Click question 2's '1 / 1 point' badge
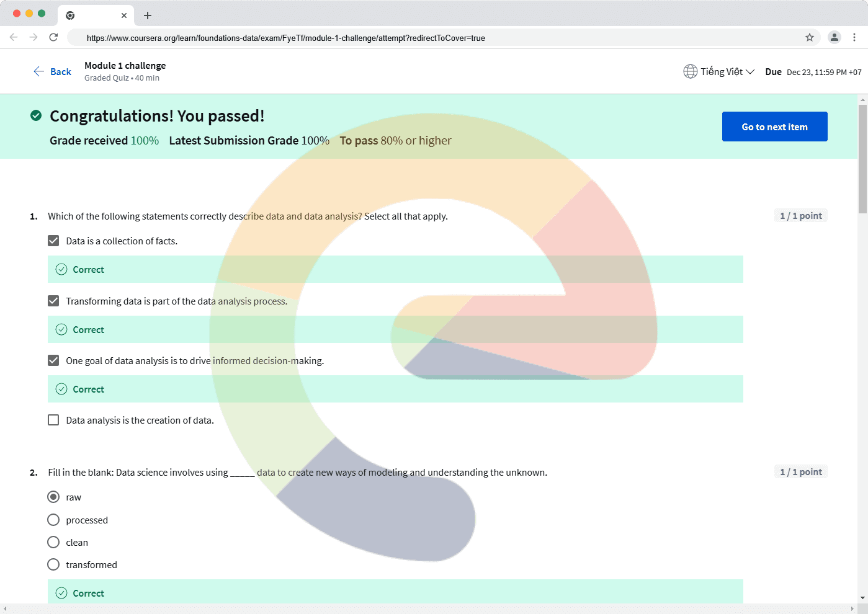Viewport: 868px width, 614px height. click(800, 471)
